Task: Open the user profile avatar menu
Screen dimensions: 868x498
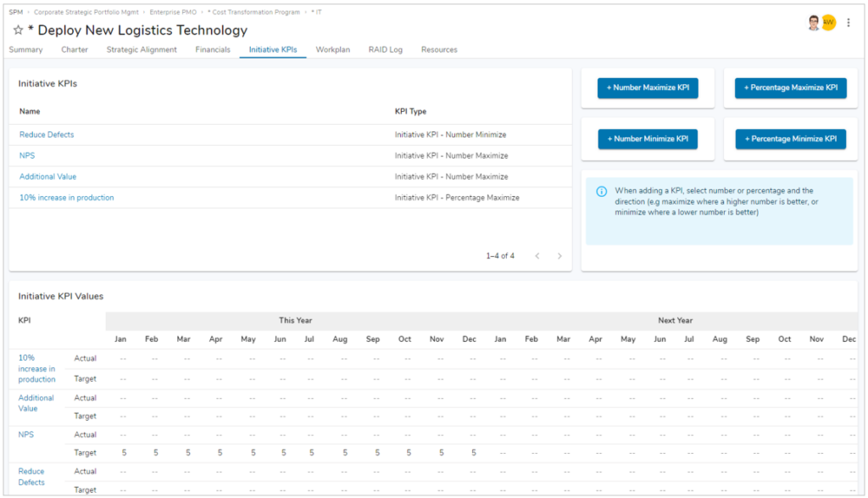Action: 812,22
